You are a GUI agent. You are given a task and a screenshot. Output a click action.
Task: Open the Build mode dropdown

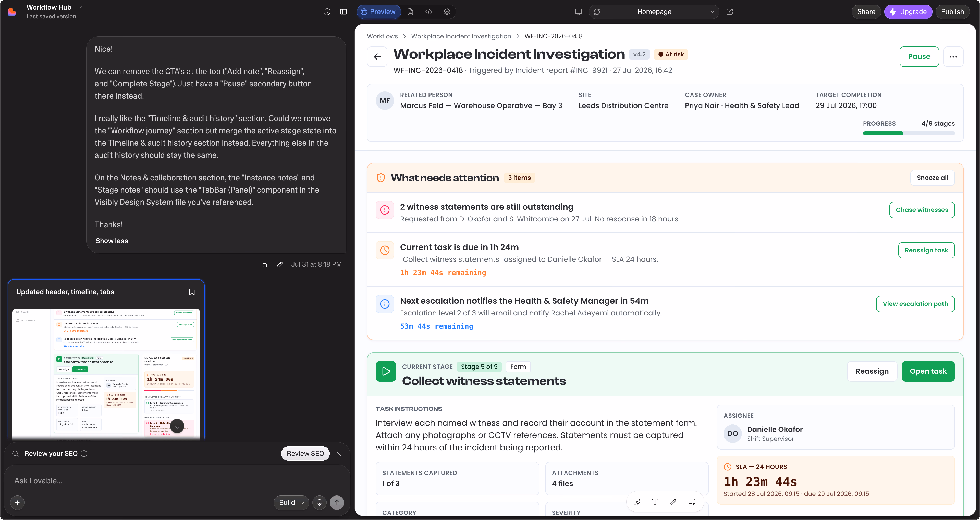(291, 503)
